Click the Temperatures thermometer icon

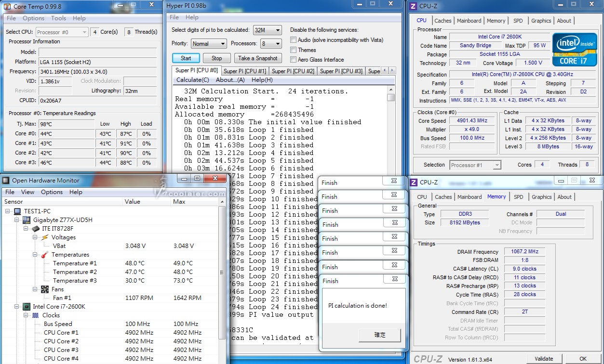[45, 255]
